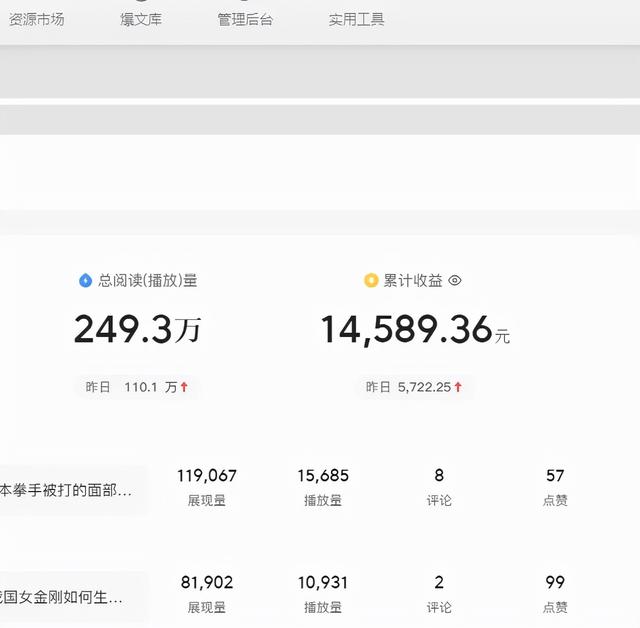Click the 249.3万 total reads figure
The width and height of the screenshot is (640, 628).
(137, 330)
